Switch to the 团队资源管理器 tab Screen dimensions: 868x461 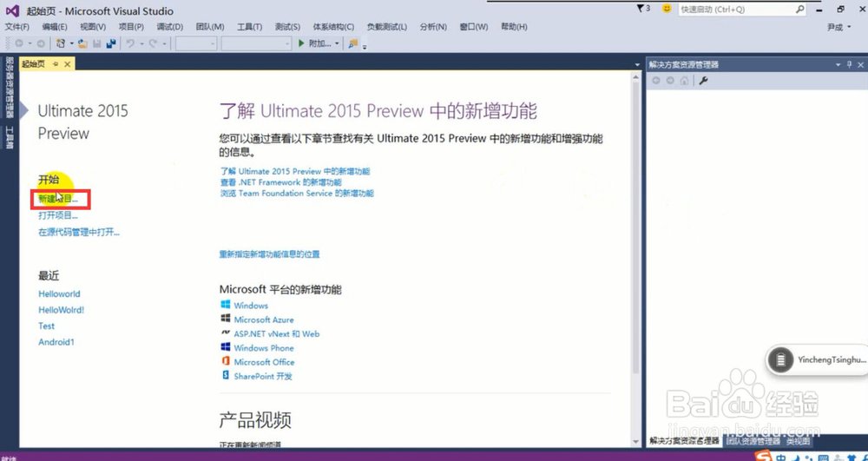tap(753, 442)
